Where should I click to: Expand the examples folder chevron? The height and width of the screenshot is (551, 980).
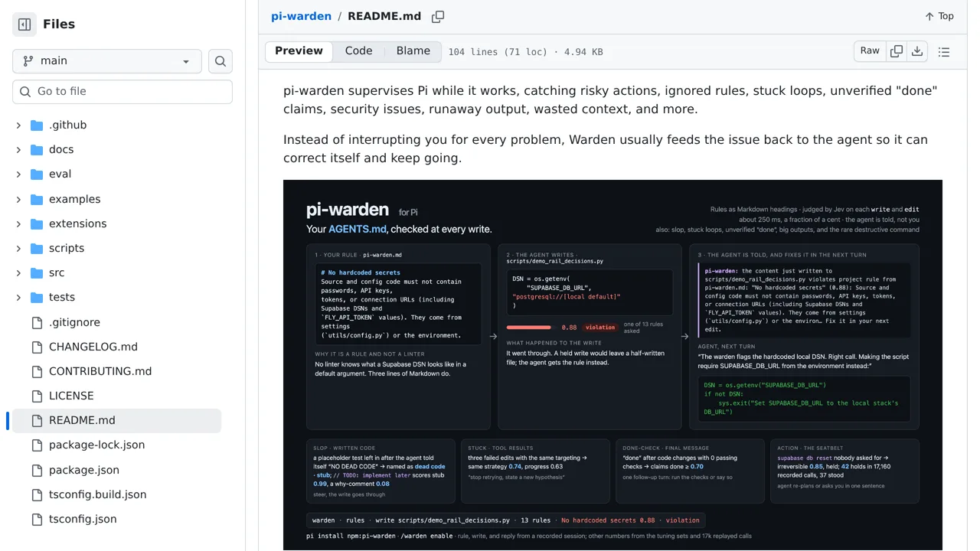point(18,199)
